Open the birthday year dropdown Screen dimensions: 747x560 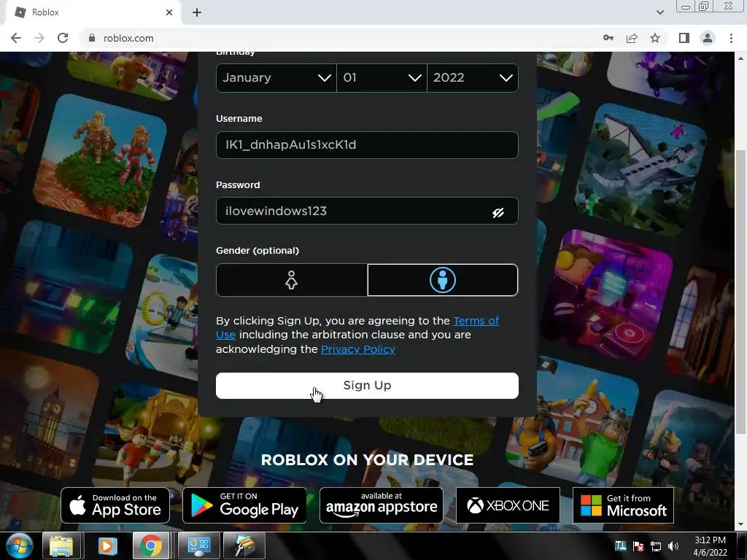[473, 77]
